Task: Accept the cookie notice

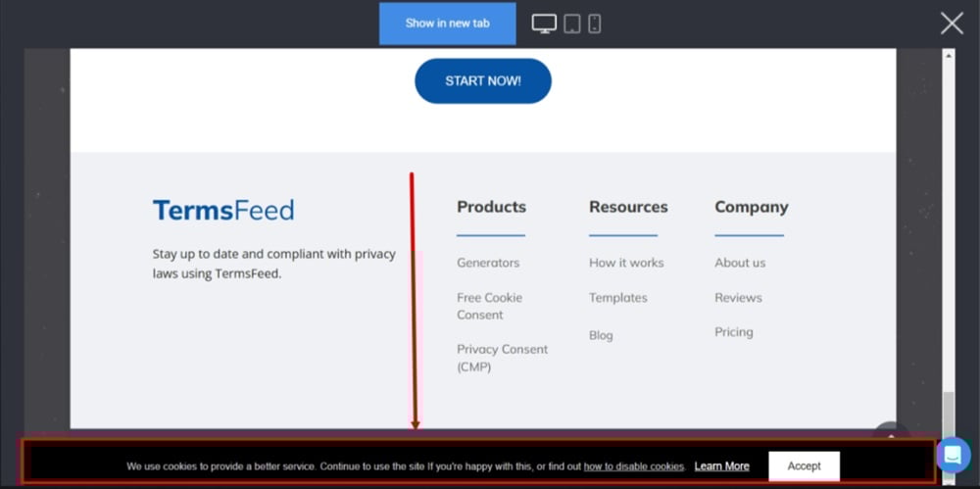Action: click(804, 465)
